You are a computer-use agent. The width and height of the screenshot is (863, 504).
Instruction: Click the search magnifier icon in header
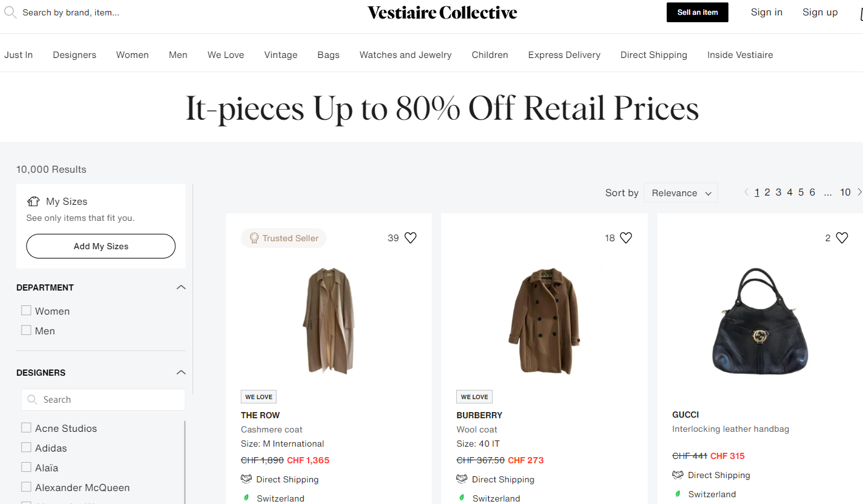pyautogui.click(x=10, y=12)
